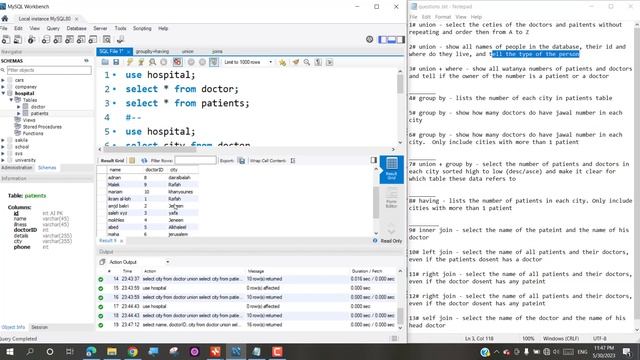The height and width of the screenshot is (360, 640).
Task: Switch to the groupby+having tab
Action: point(152,51)
